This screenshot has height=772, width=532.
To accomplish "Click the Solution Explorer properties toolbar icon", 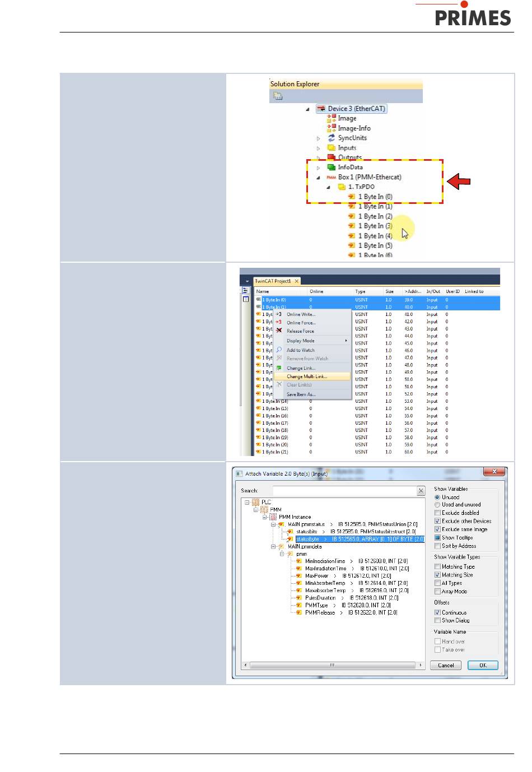I will click(x=277, y=96).
